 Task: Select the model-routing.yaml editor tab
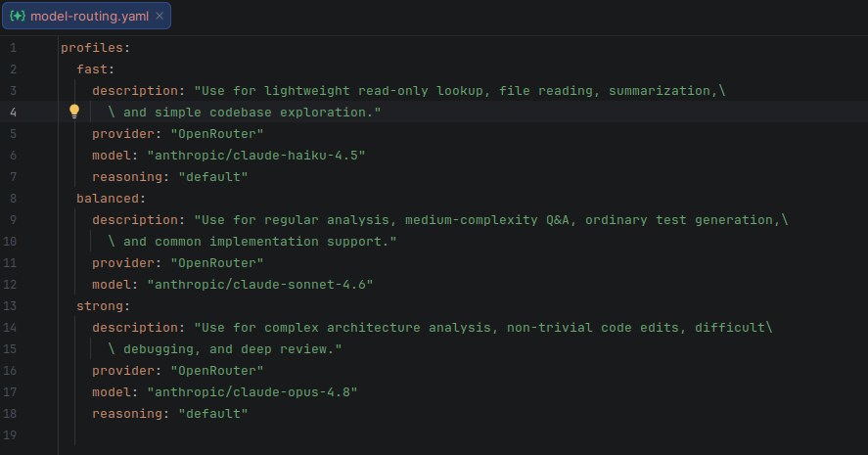[86, 16]
